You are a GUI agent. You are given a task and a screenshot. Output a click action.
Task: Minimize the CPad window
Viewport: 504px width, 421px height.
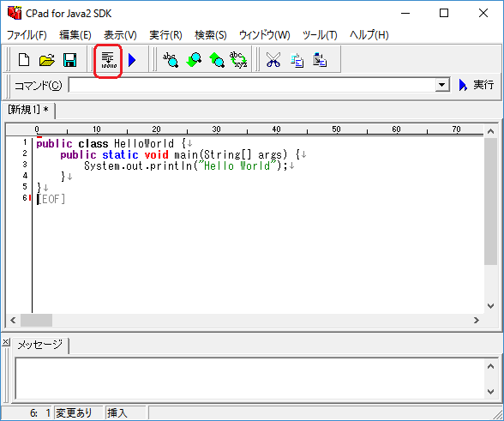[405, 13]
